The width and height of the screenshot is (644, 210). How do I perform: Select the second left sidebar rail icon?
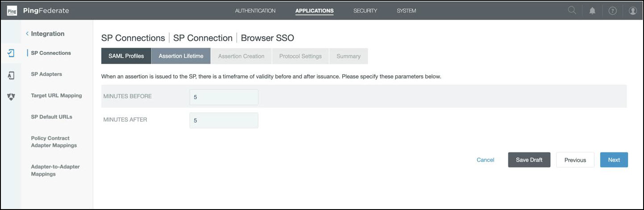pos(11,75)
